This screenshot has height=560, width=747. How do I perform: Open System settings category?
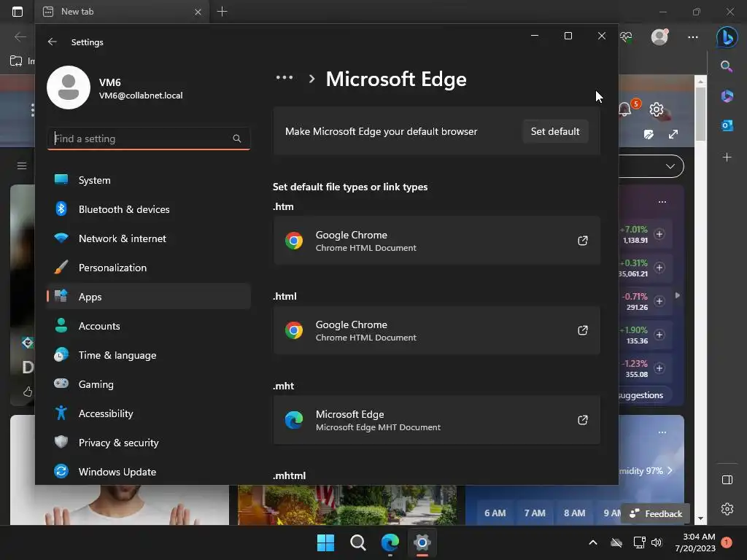(x=149, y=180)
